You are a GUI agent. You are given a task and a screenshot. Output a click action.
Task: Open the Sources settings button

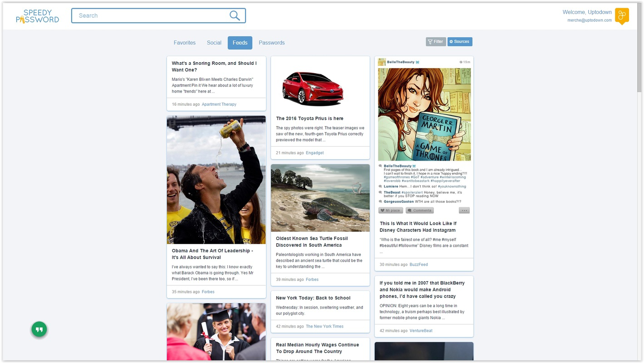click(460, 42)
